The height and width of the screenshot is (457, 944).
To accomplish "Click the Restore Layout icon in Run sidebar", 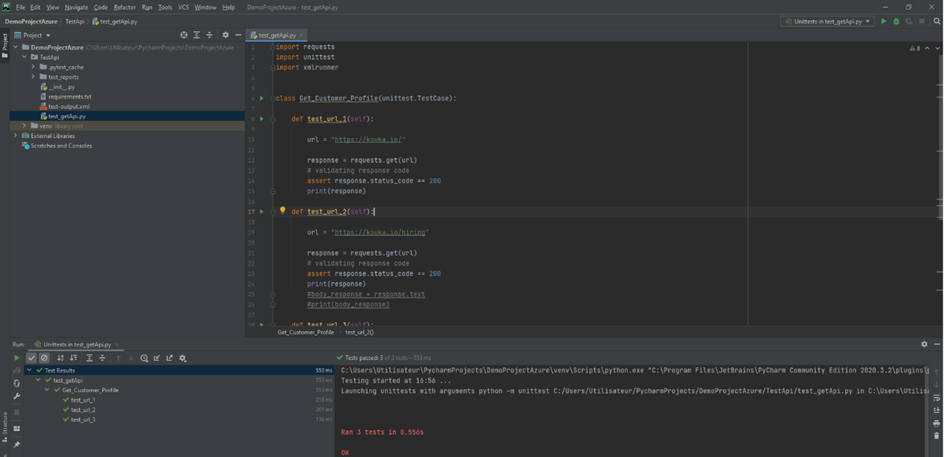I will tap(16, 428).
